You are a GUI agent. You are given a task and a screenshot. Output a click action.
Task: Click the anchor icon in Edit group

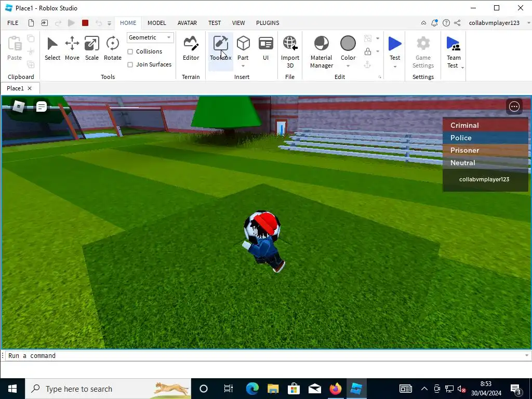tap(367, 64)
